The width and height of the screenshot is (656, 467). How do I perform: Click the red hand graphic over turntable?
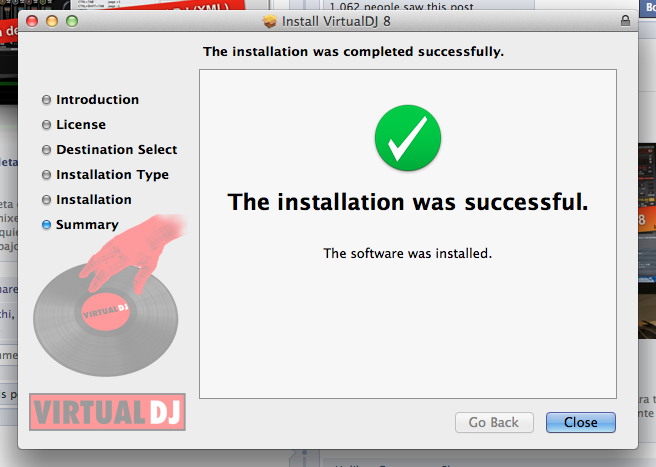click(x=133, y=252)
